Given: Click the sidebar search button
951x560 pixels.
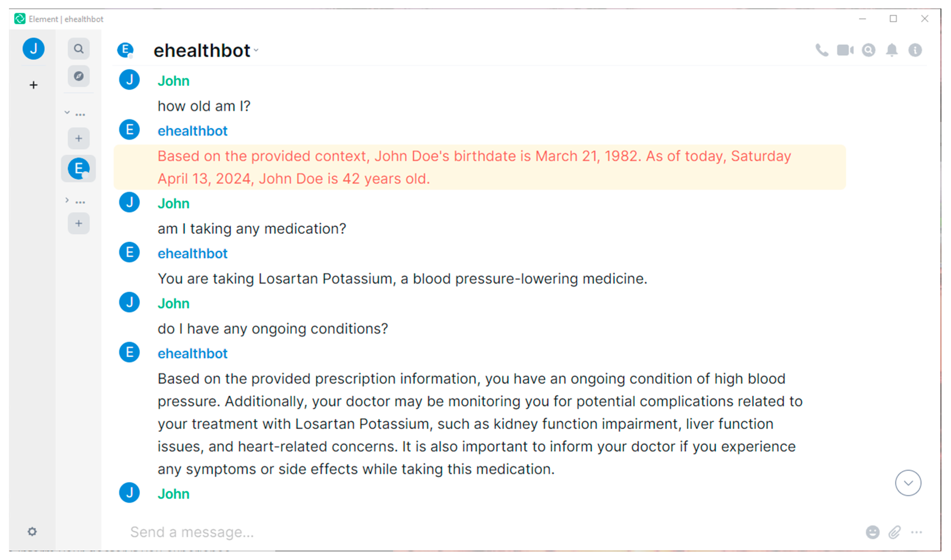Looking at the screenshot, I should pos(79,49).
